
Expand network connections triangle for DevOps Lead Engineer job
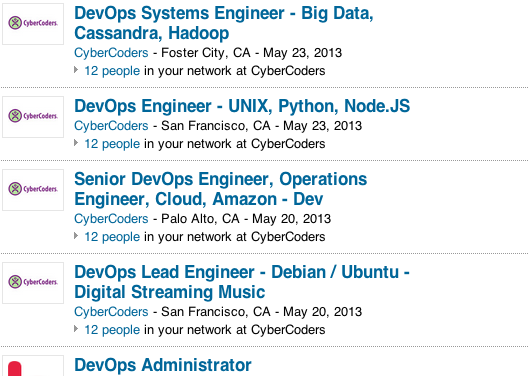coord(76,329)
